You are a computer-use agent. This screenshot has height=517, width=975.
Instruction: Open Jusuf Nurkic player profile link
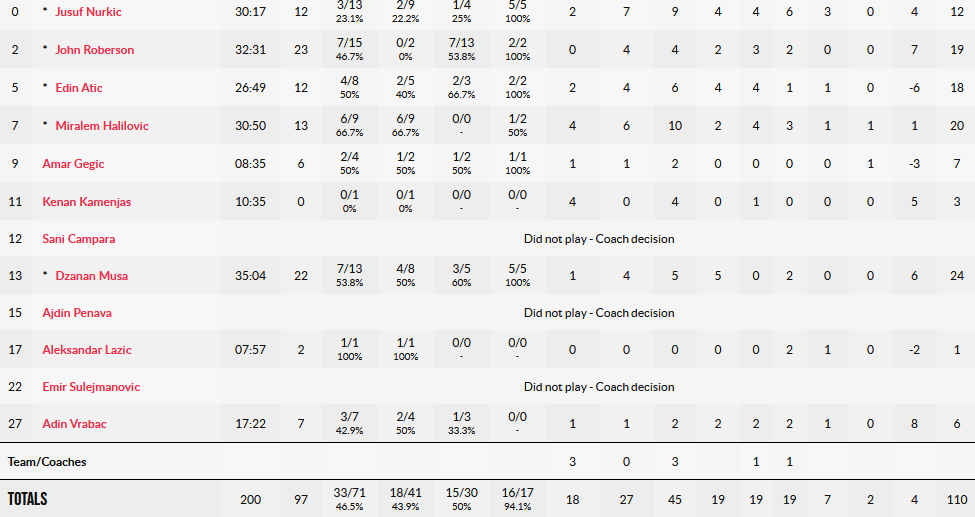(x=88, y=12)
